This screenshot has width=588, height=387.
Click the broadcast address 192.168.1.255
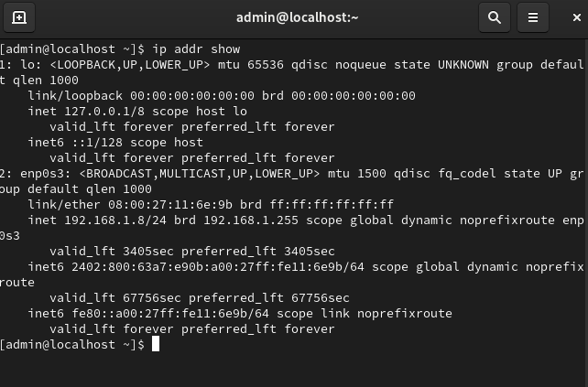pyautogui.click(x=251, y=220)
